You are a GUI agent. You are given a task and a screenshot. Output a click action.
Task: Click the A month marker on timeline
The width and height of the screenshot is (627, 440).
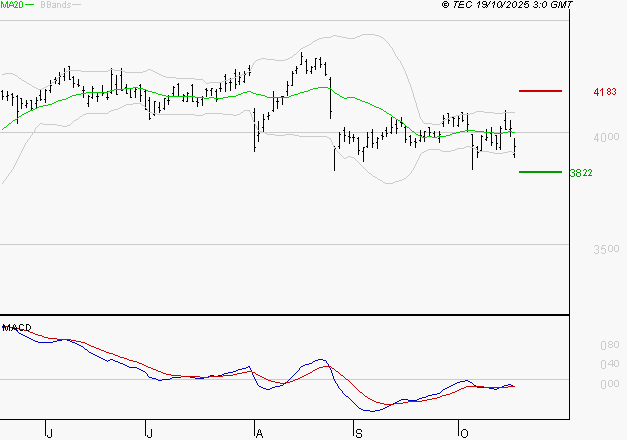pyautogui.click(x=259, y=434)
